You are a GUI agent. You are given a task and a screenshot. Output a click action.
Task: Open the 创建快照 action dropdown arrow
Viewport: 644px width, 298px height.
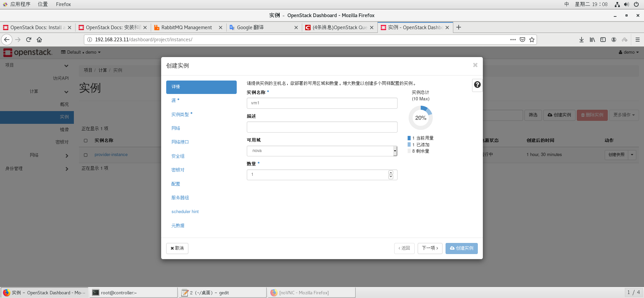coord(632,155)
